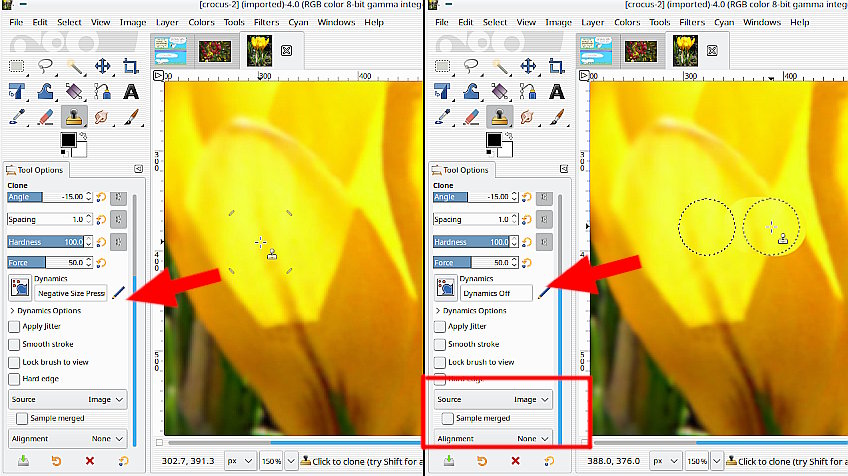Edit dynamics pencil icon in left window

point(118,293)
